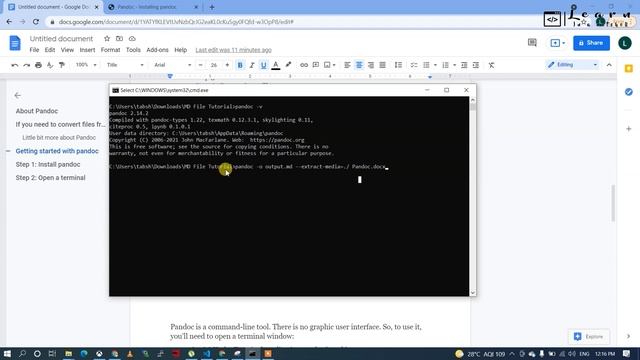The height and width of the screenshot is (360, 640).
Task: Click Increase indent icon
Action: [x=476, y=65]
